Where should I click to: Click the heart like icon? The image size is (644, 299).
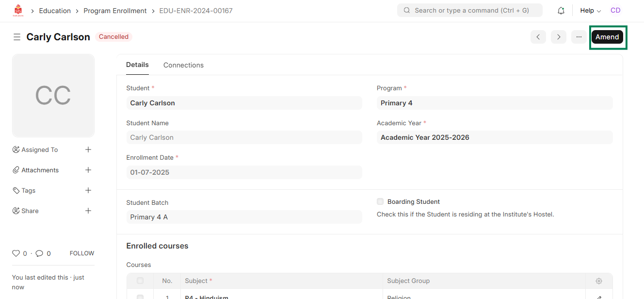16,253
